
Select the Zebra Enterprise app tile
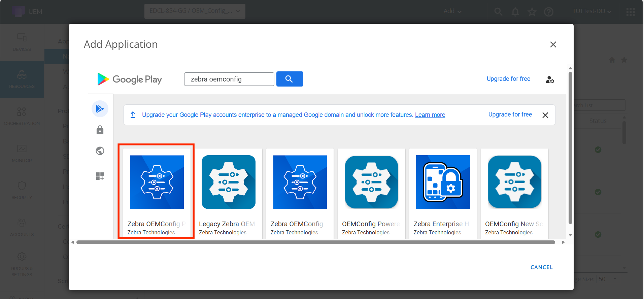coord(443,193)
